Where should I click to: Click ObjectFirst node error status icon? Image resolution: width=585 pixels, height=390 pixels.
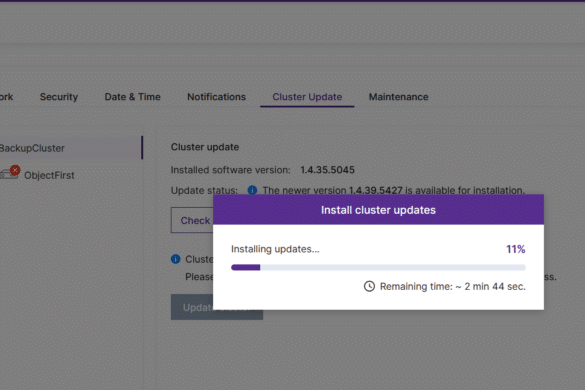pyautogui.click(x=15, y=170)
